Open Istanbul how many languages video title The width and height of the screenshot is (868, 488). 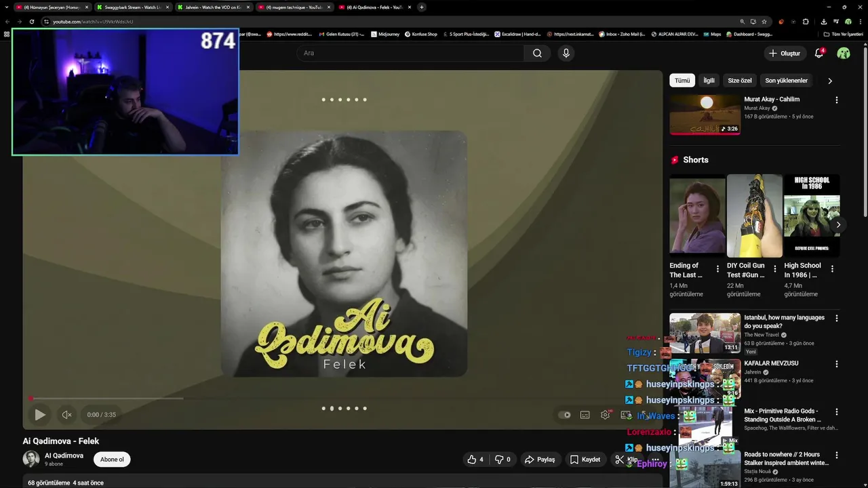(784, 321)
